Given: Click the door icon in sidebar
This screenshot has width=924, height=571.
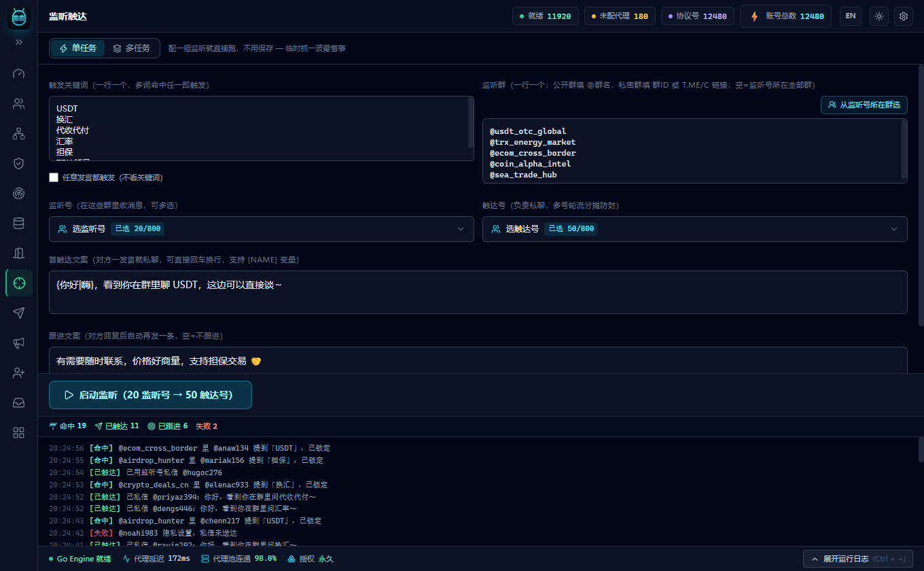Looking at the screenshot, I should [19, 253].
